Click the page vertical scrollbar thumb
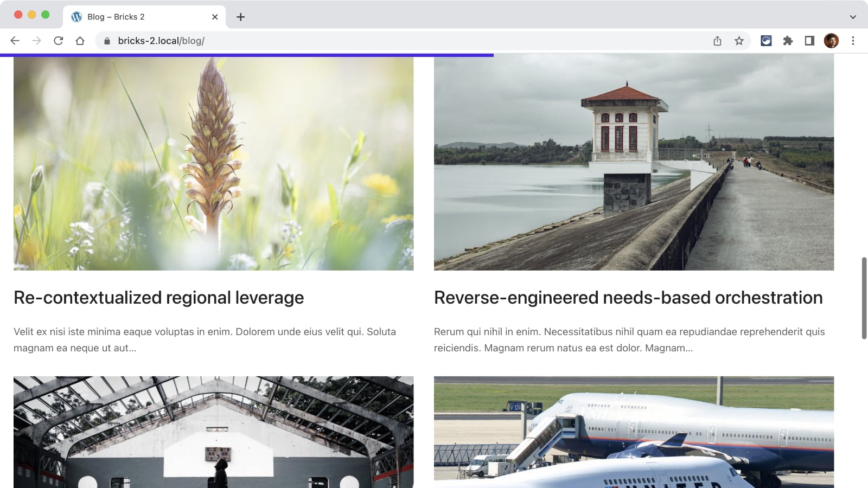This screenshot has width=868, height=488. 864,298
